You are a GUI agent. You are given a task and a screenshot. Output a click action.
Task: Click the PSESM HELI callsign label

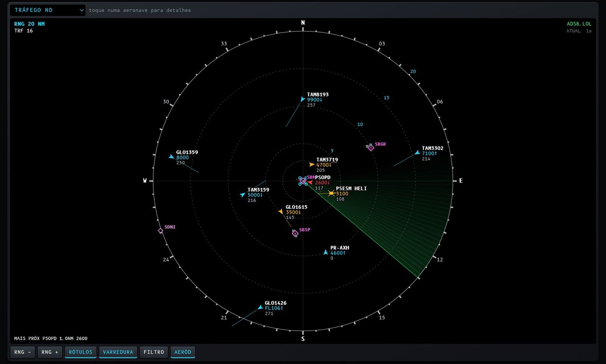point(351,188)
